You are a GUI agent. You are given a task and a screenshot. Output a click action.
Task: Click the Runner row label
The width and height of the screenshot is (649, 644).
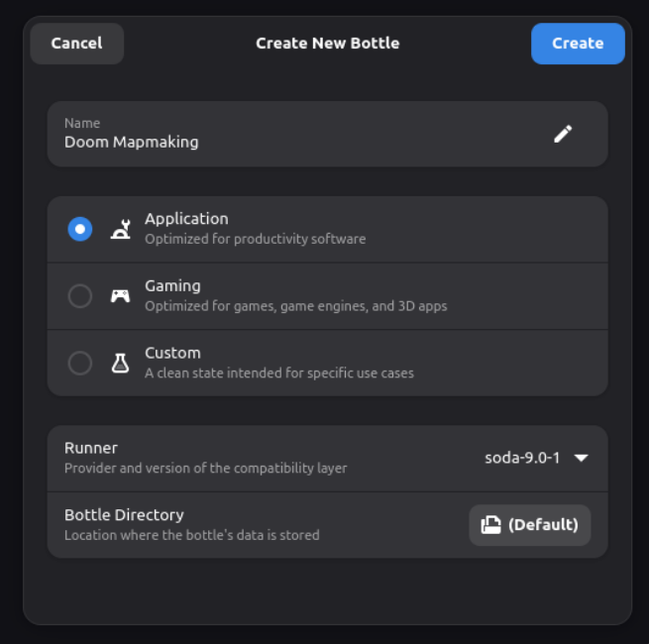click(91, 448)
